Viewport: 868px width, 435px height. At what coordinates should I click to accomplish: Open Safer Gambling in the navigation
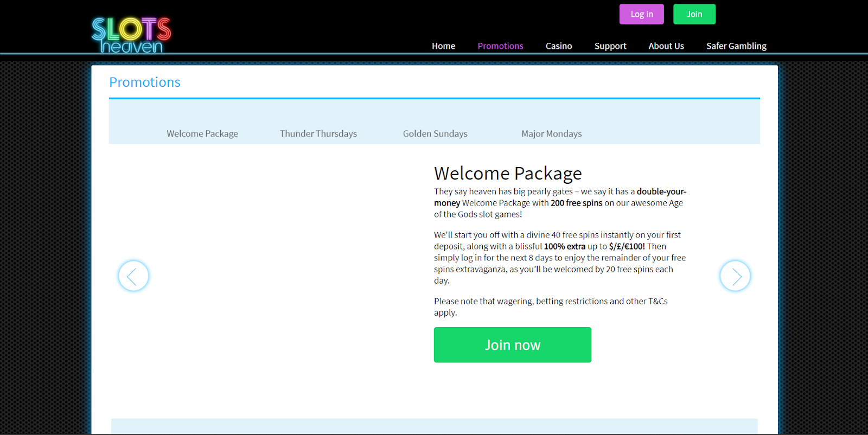(736, 46)
